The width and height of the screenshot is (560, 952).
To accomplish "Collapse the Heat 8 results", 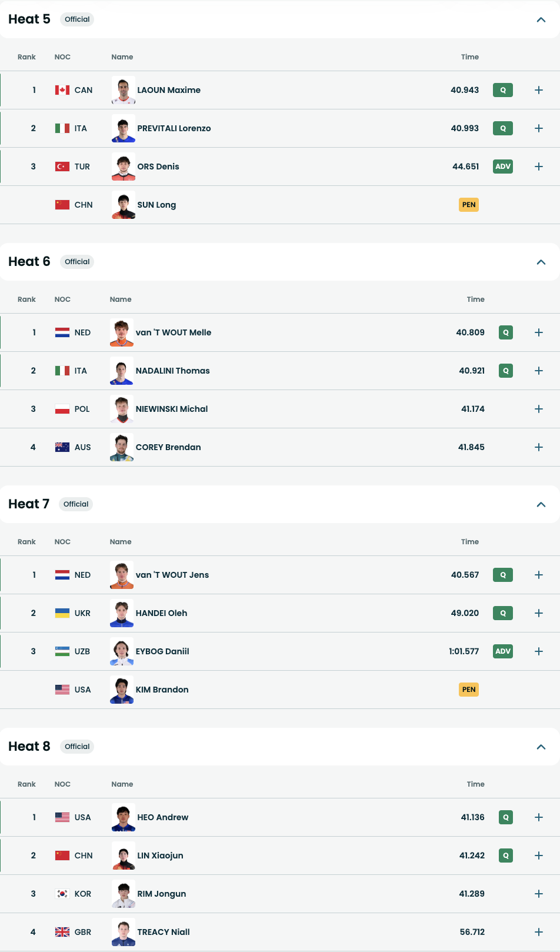I will 541,747.
